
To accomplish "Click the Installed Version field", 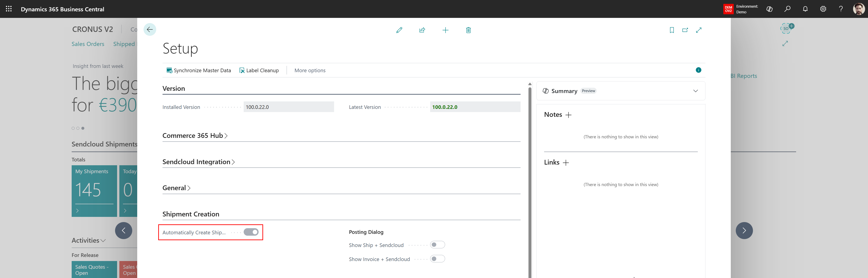I will 288,107.
